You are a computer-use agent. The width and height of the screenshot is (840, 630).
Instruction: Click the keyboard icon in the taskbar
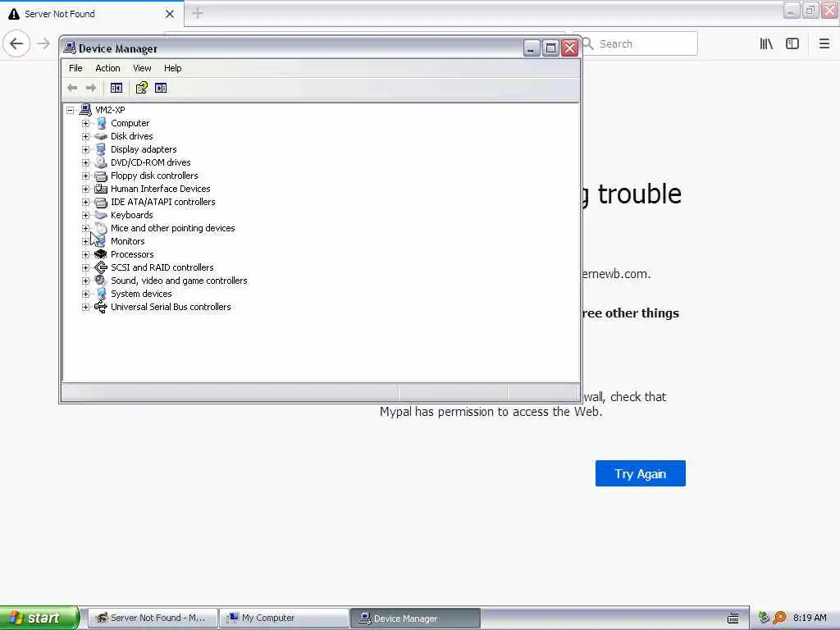(x=733, y=619)
